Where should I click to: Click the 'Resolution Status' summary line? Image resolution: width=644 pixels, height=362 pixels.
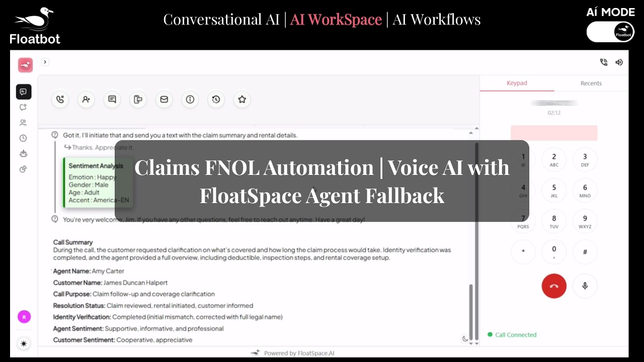click(x=153, y=306)
